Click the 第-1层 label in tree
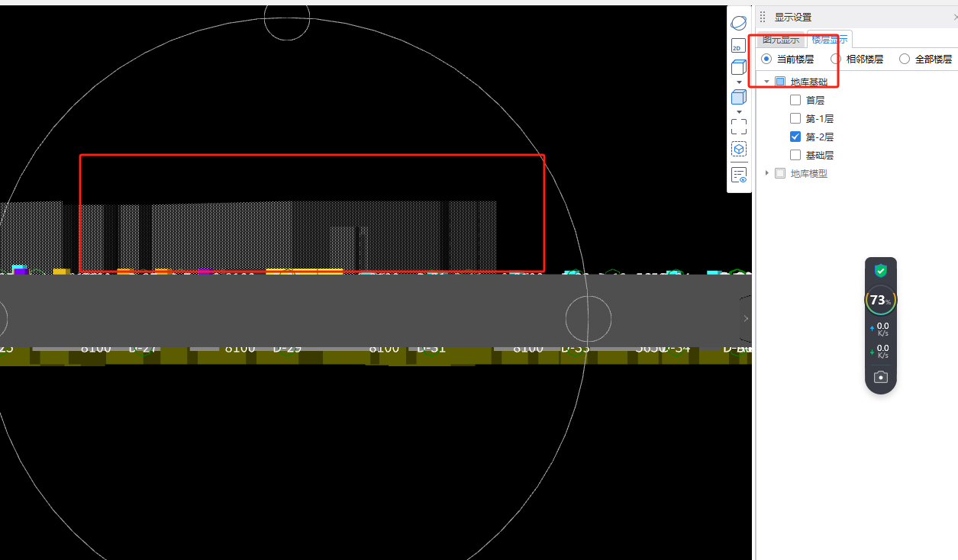This screenshot has height=560, width=958. (x=820, y=118)
